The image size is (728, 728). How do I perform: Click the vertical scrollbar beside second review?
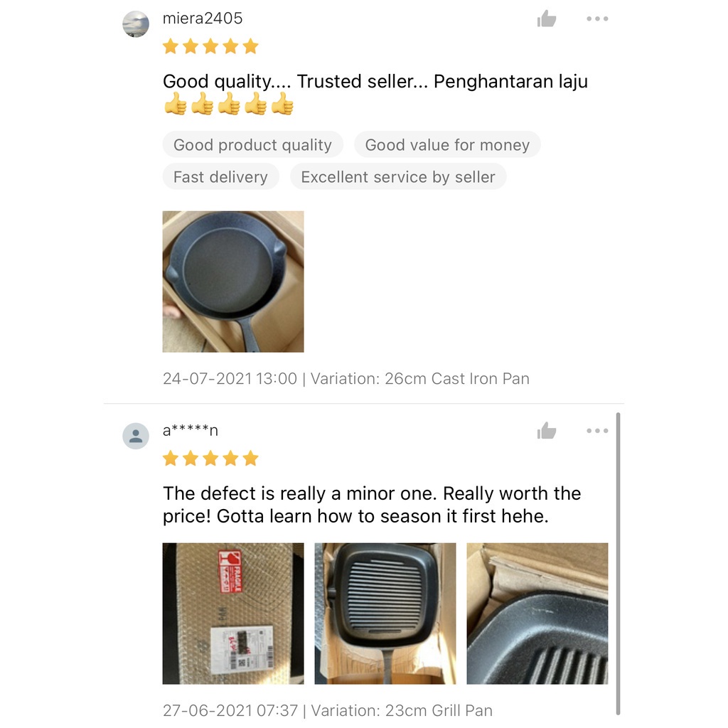618,564
